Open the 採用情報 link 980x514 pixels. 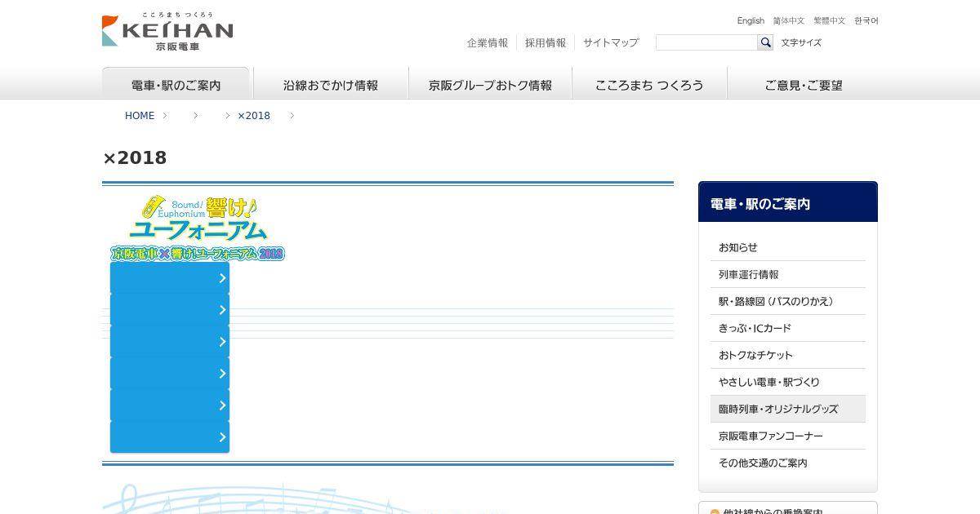(x=546, y=42)
